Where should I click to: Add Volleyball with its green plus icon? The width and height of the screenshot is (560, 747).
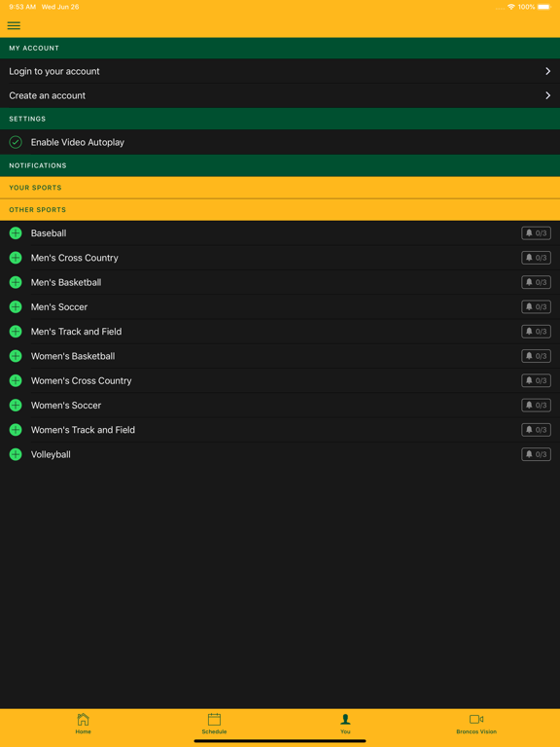pos(16,454)
